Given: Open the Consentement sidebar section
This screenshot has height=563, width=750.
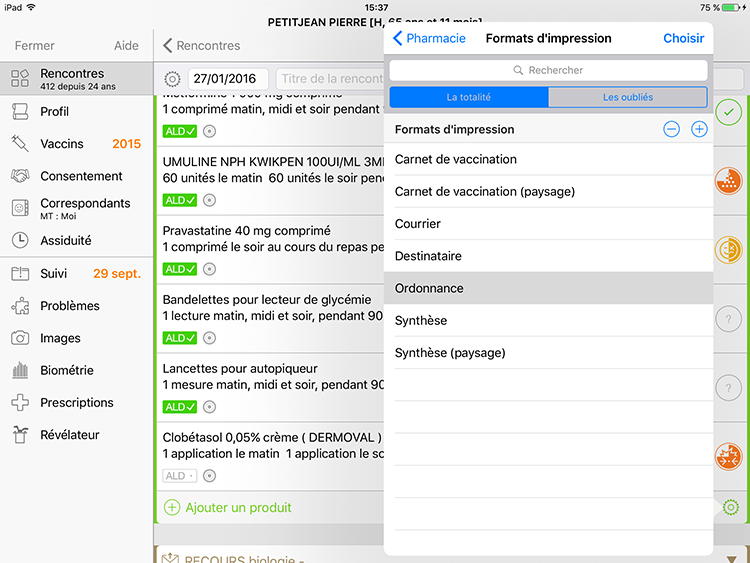Looking at the screenshot, I should 81,176.
